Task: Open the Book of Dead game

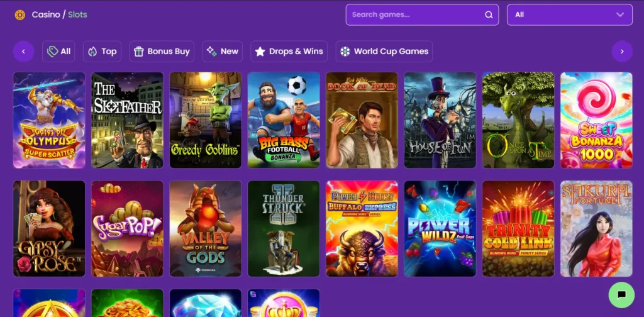Action: pyautogui.click(x=362, y=120)
